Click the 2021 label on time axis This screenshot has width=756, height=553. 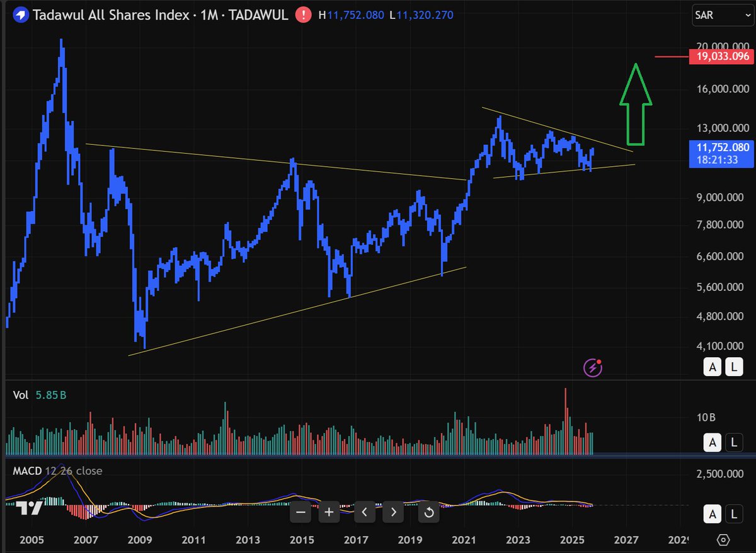coord(464,540)
